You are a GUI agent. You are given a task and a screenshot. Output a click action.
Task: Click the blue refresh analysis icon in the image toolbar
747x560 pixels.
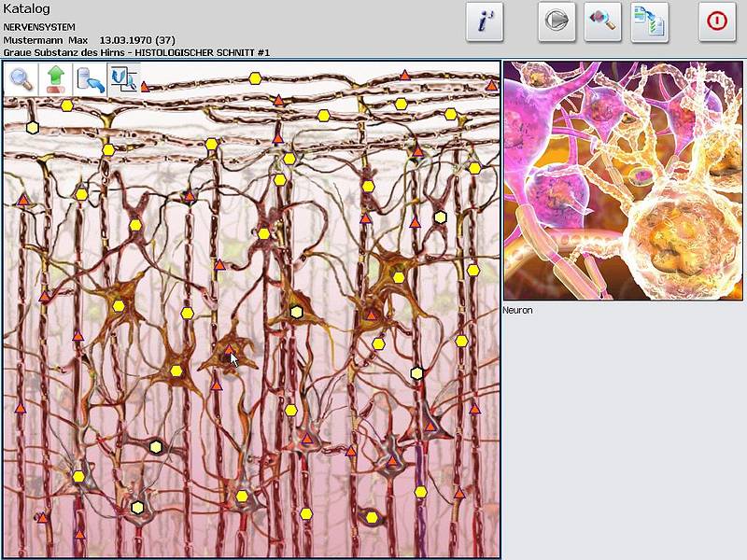point(122,79)
